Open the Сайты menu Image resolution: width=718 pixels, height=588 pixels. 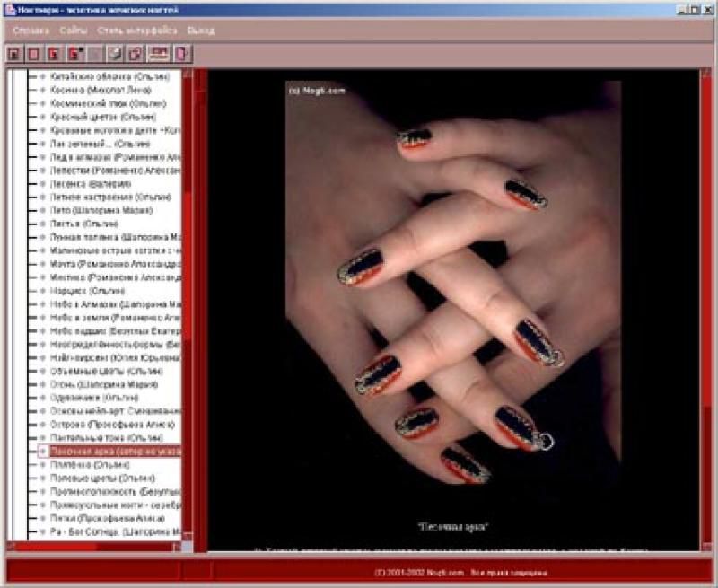click(73, 30)
